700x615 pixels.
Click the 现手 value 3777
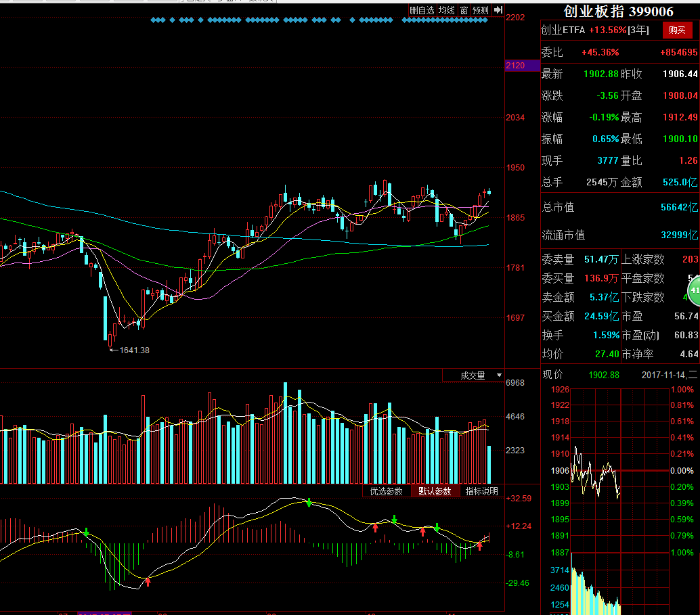[607, 160]
